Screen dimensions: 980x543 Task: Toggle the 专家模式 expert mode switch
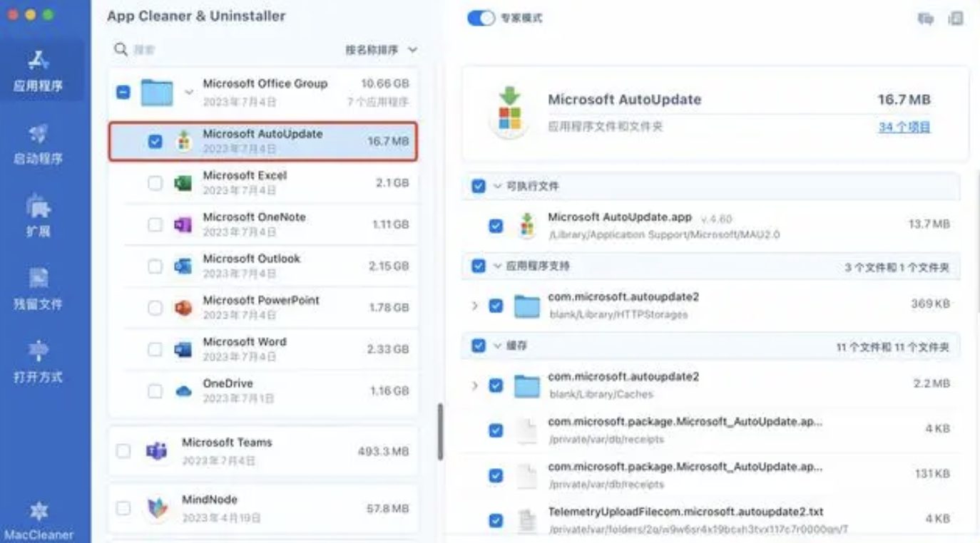pyautogui.click(x=481, y=18)
